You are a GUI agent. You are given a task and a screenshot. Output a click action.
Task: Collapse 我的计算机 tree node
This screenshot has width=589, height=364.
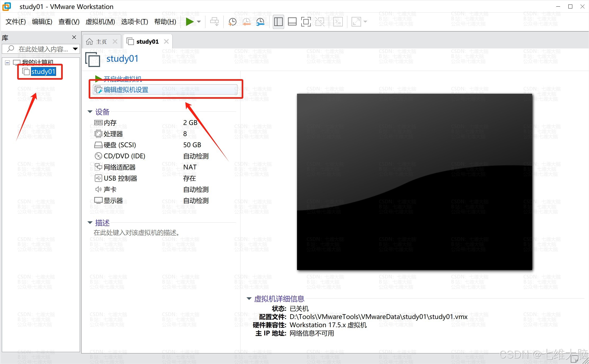[x=7, y=63]
